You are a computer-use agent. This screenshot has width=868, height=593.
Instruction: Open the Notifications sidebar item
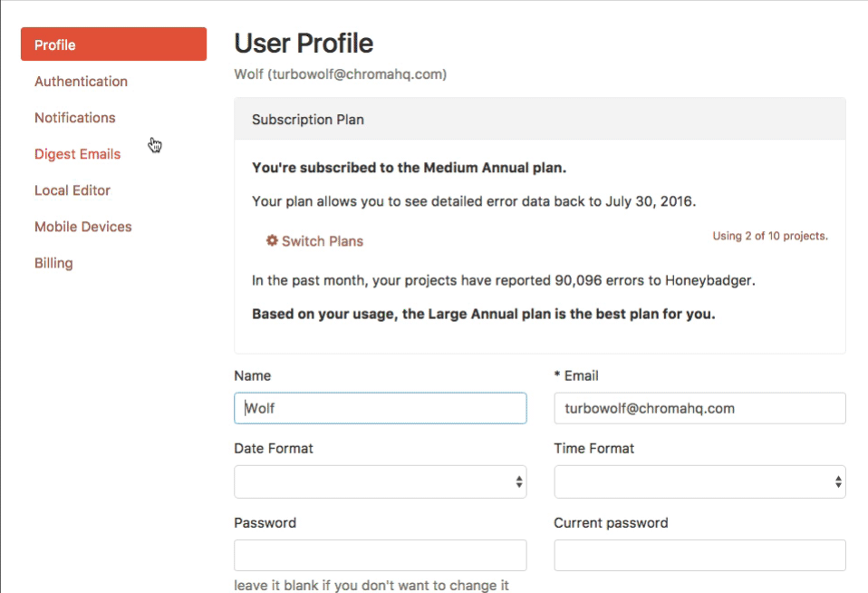point(74,118)
